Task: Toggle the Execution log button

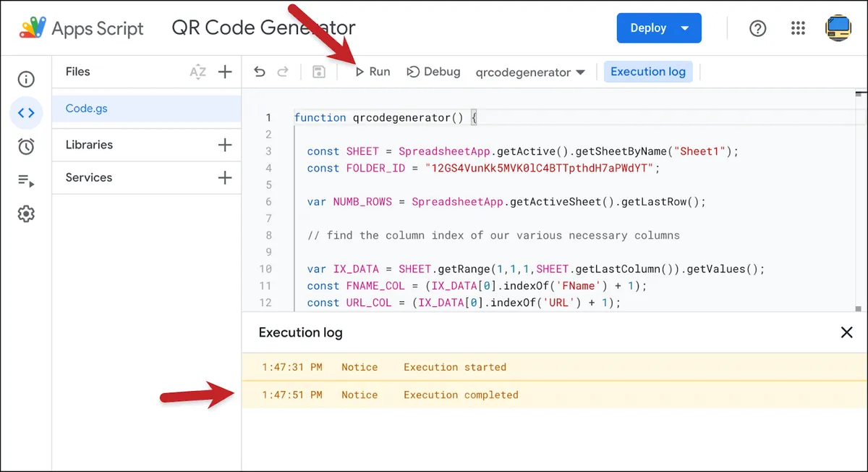Action: click(648, 72)
